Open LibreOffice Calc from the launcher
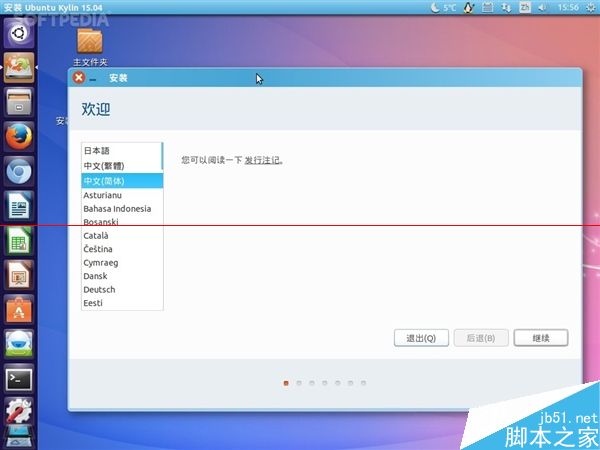Image resolution: width=600 pixels, height=450 pixels. pos(19,240)
